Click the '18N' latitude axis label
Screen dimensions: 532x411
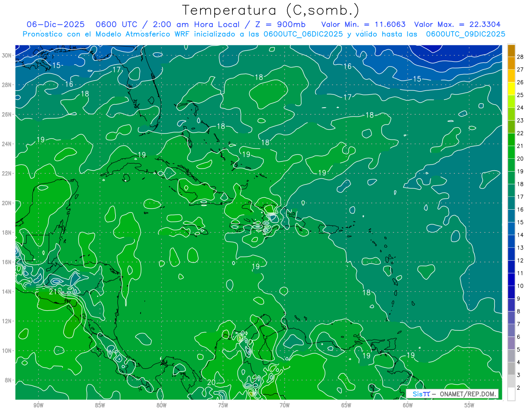pos(8,232)
